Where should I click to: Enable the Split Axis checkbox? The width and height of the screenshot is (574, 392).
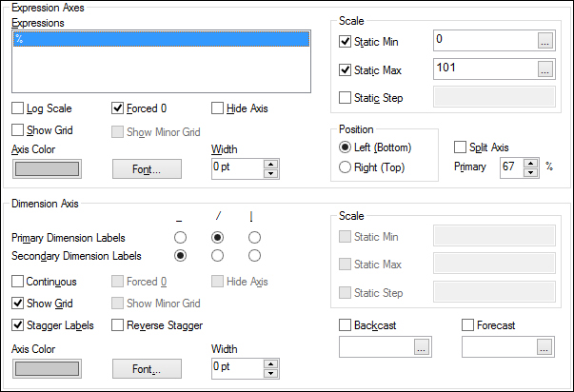[x=460, y=147]
